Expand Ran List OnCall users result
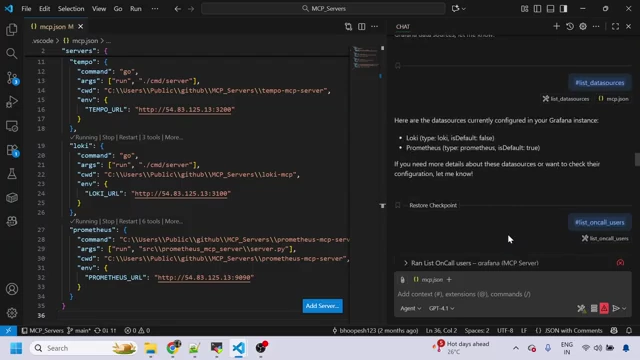This screenshot has height=360, width=640. point(475,263)
